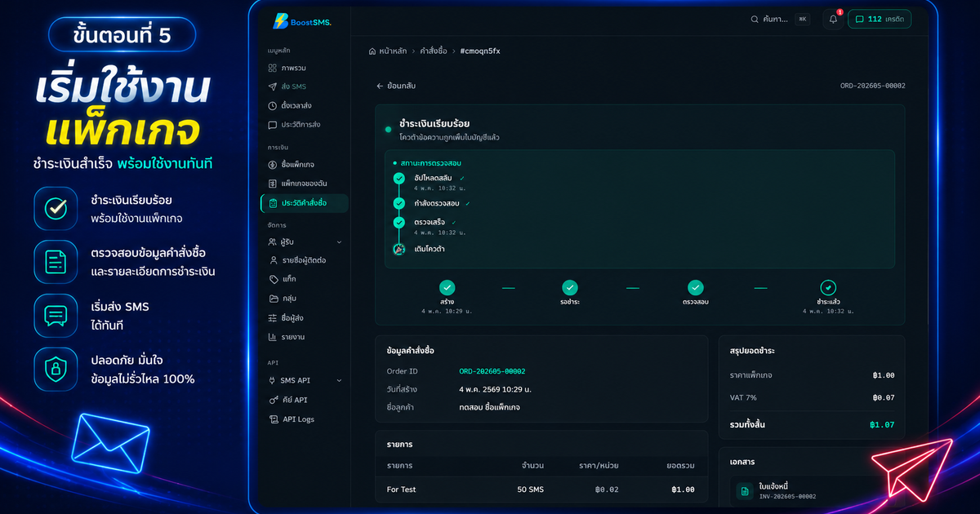Click the สร้าง step check circle
The image size is (980, 514).
click(x=447, y=287)
